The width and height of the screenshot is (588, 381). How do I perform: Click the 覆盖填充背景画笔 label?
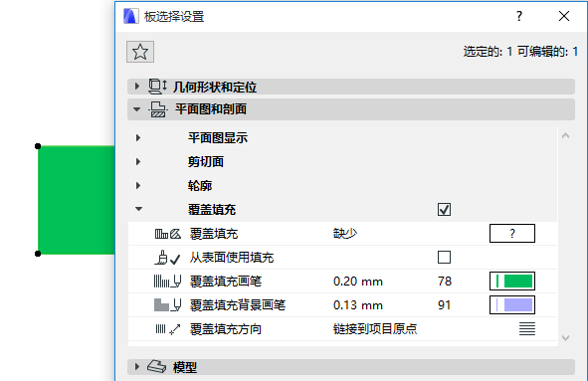click(x=238, y=305)
